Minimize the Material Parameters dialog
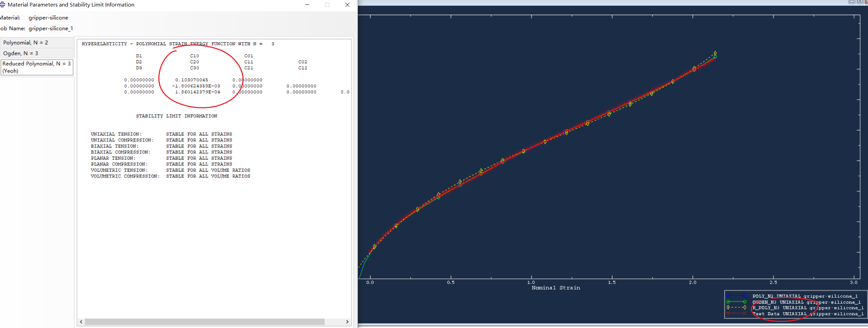Image resolution: width=868 pixels, height=328 pixels. (x=307, y=5)
